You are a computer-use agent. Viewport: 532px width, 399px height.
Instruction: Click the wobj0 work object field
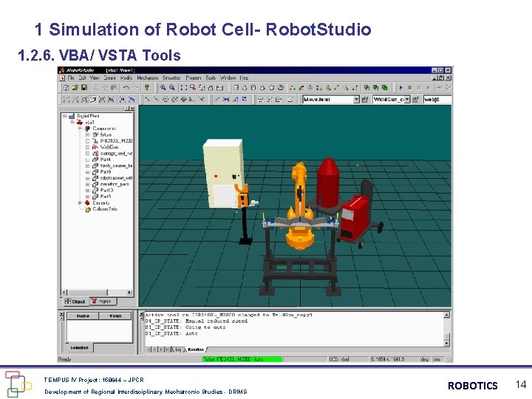click(x=437, y=100)
